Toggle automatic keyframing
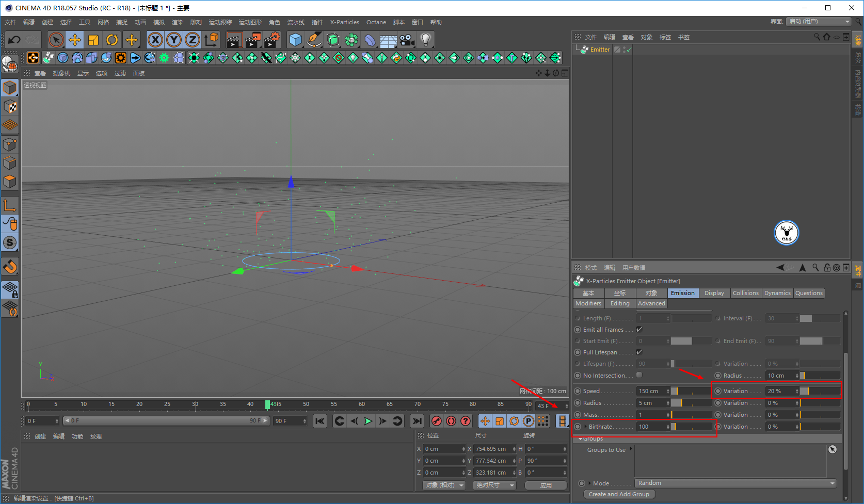Screen dimensions: 864x504 (x=451, y=421)
